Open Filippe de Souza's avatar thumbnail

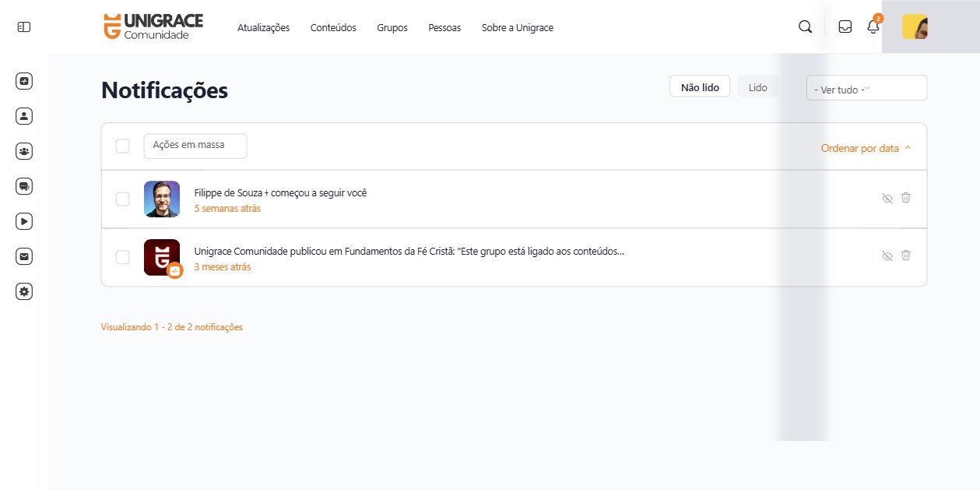click(162, 199)
